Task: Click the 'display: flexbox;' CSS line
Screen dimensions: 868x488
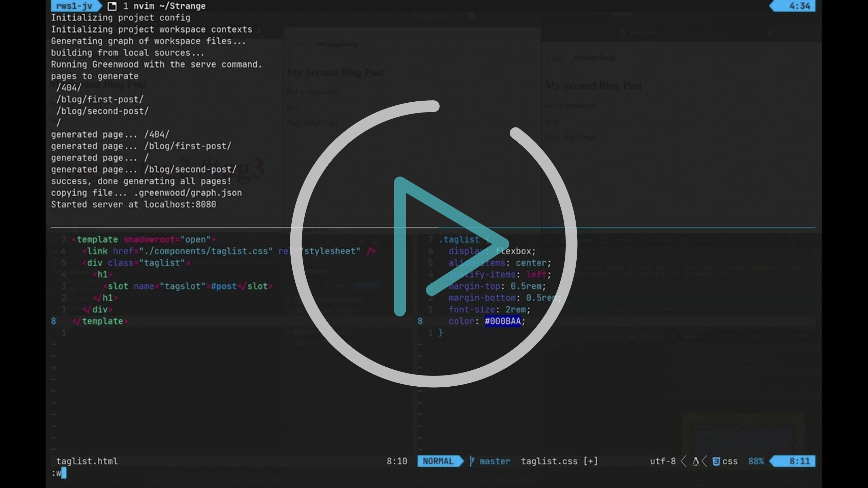Action: click(492, 251)
